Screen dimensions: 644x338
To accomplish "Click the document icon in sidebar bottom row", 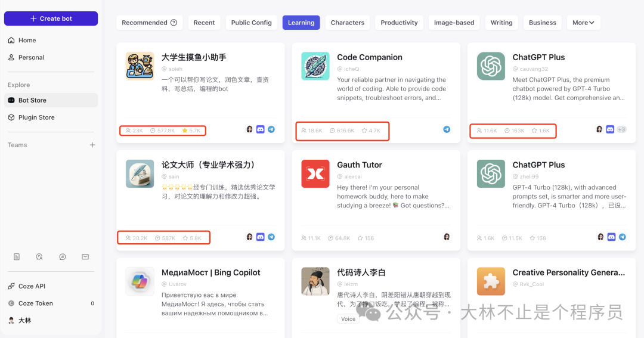I will click(17, 257).
